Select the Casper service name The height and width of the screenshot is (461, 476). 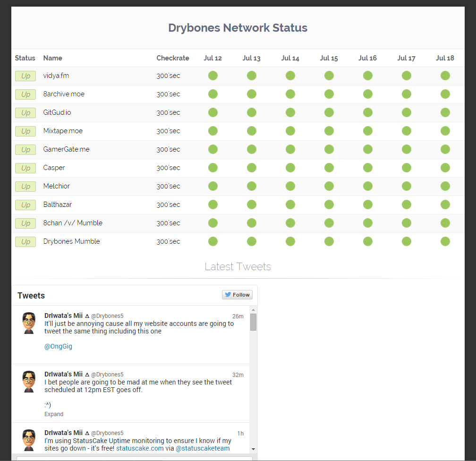click(54, 168)
